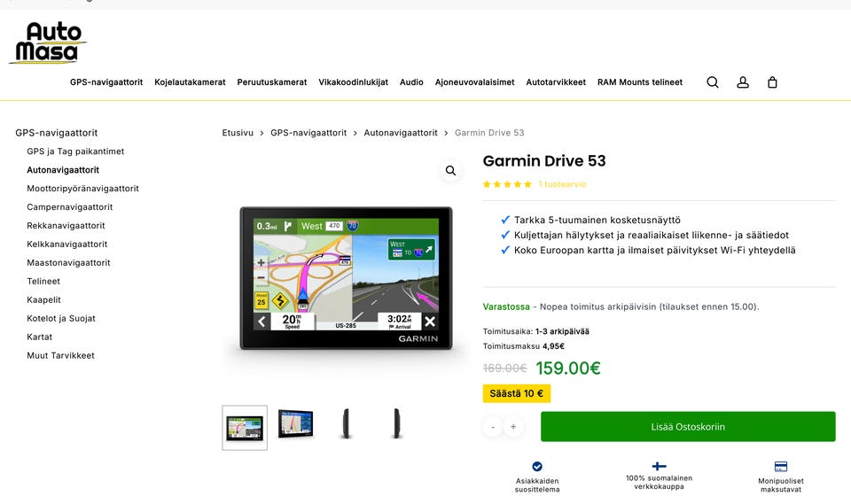Click Toimitusaika 1-3 arkipäivää text
Image resolution: width=851 pixels, height=504 pixels.
tap(535, 331)
